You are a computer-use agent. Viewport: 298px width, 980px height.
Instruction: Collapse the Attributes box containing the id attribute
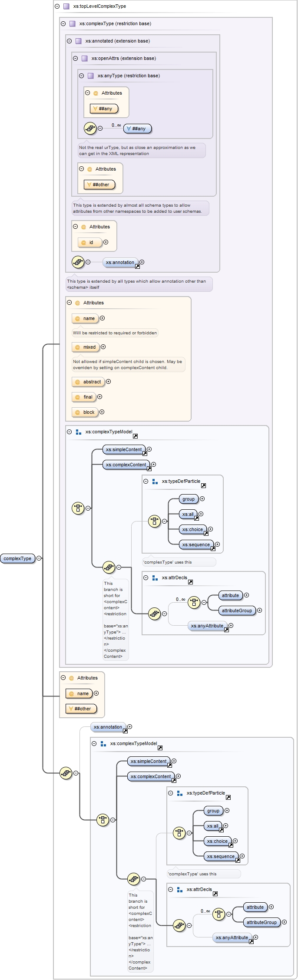[76, 227]
